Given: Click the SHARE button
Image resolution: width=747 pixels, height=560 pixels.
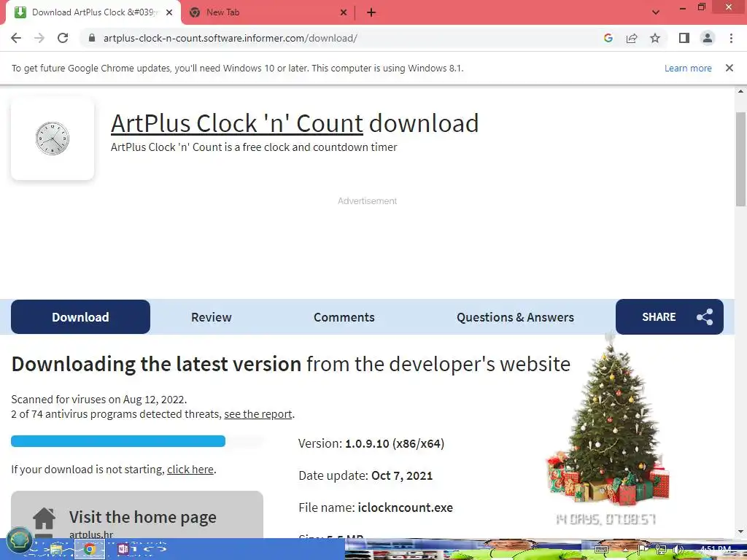Looking at the screenshot, I should 670,316.
